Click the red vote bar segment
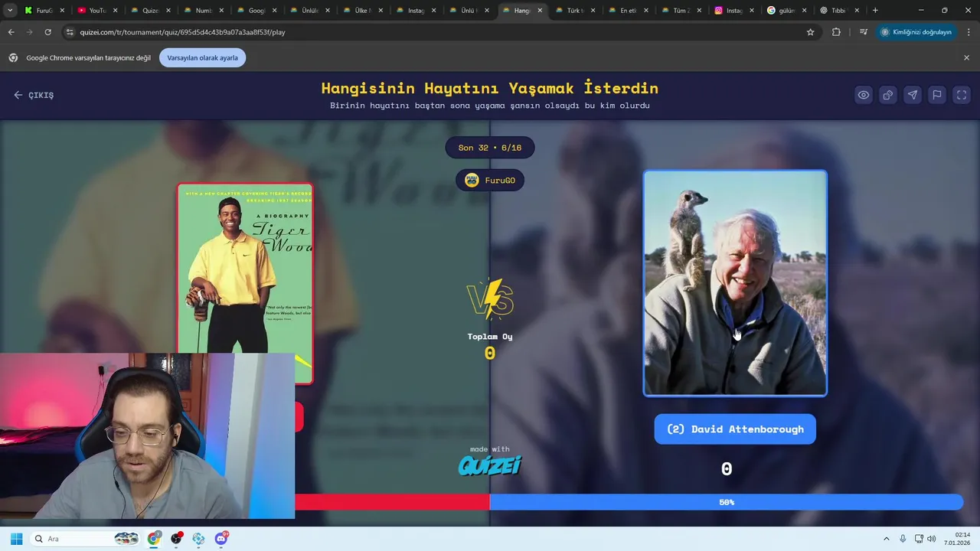The width and height of the screenshot is (980, 551). coord(392,502)
